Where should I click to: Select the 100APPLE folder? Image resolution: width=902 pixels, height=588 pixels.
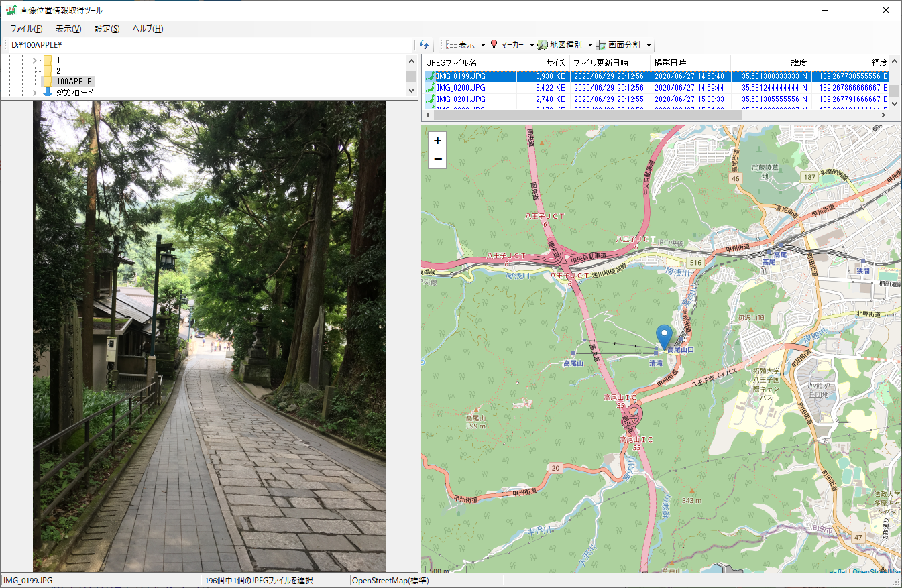tap(74, 82)
